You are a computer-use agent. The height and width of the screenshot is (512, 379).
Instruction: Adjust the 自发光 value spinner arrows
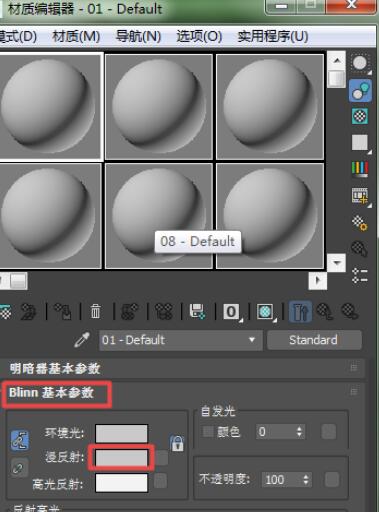coord(299,432)
